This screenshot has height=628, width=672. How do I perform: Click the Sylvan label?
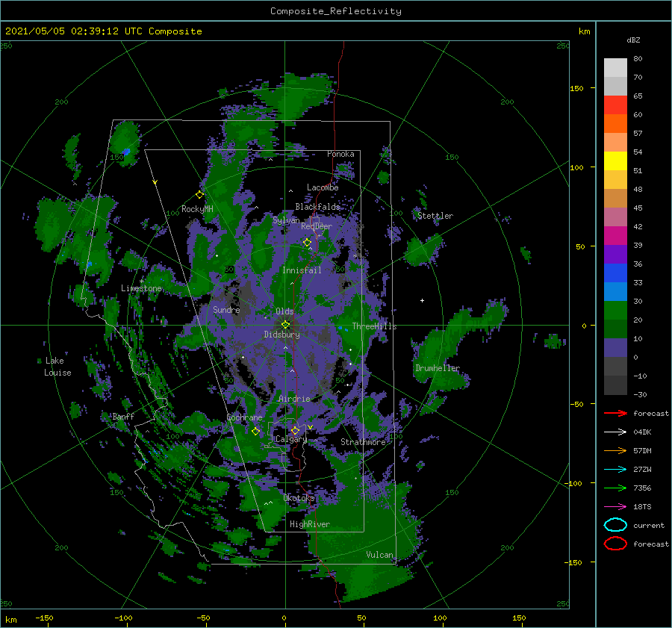(286, 220)
